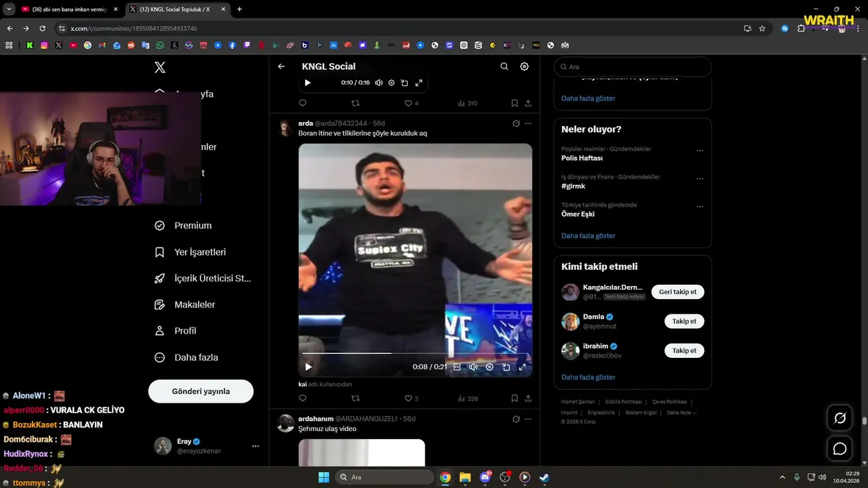Open options for #glrmk trend
Image resolution: width=868 pixels, height=488 pixels.
(700, 179)
